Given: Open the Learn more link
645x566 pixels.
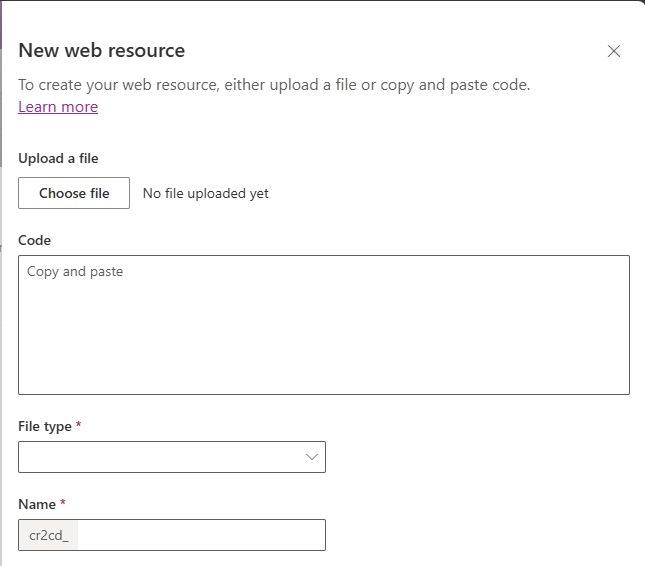Looking at the screenshot, I should click(x=58, y=107).
